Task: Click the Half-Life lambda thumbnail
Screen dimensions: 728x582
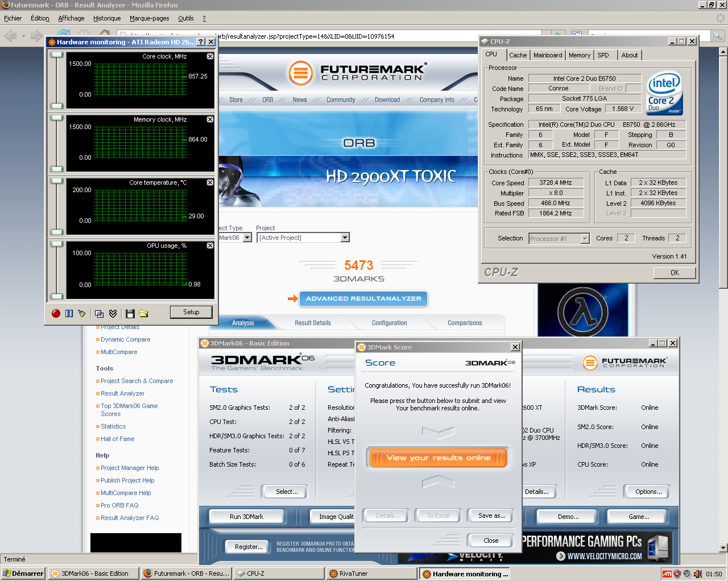Action: click(x=582, y=310)
